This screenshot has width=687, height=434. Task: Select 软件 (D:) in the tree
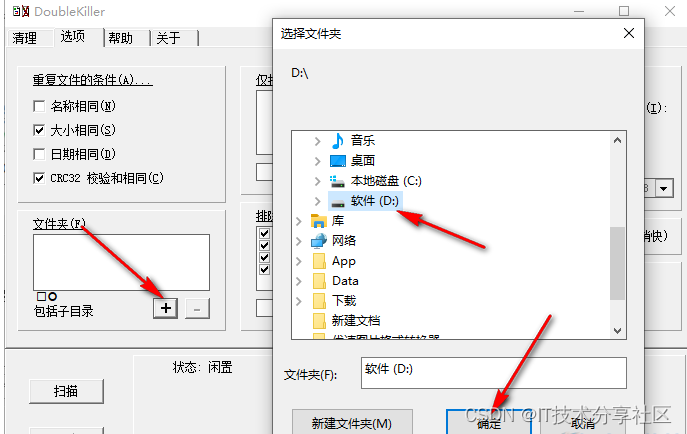(x=375, y=201)
